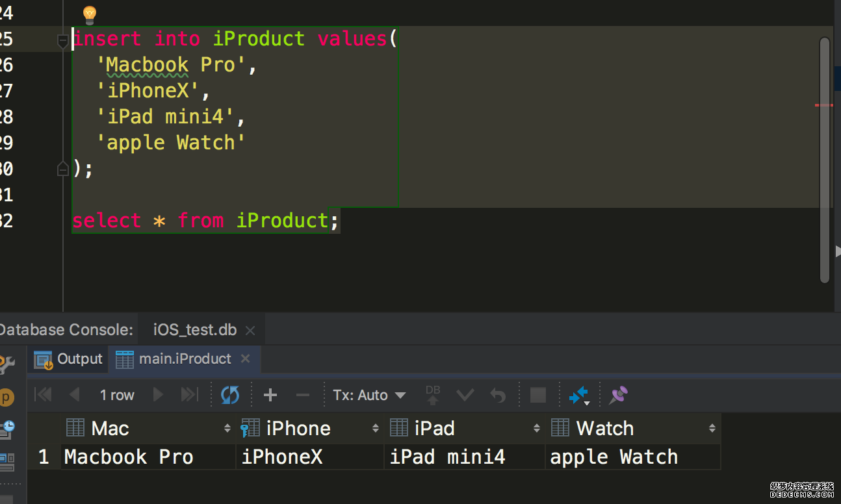
Task: Select the 'iPad mini4' table cell
Action: (x=447, y=457)
